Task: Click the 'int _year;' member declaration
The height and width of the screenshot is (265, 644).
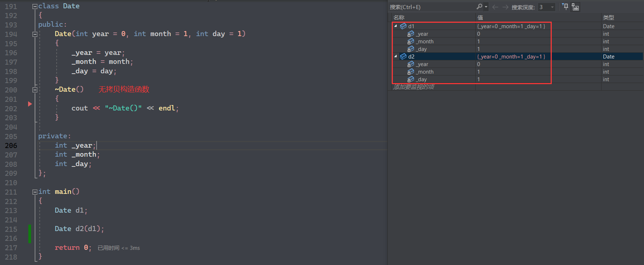Action: pyautogui.click(x=75, y=145)
